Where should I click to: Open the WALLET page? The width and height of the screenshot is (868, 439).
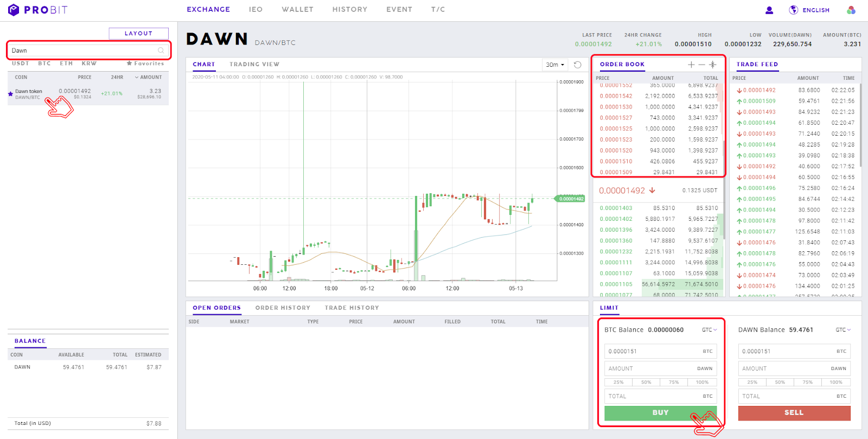click(297, 9)
